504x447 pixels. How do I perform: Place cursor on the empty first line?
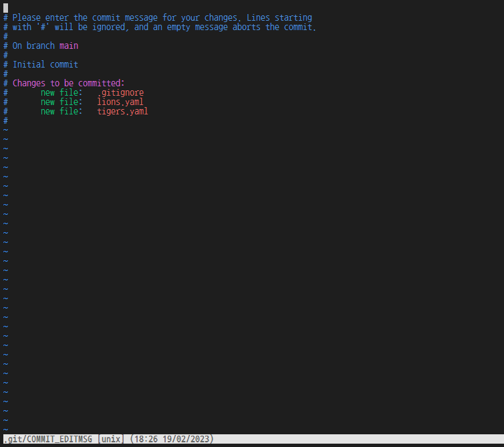[x=5, y=8]
